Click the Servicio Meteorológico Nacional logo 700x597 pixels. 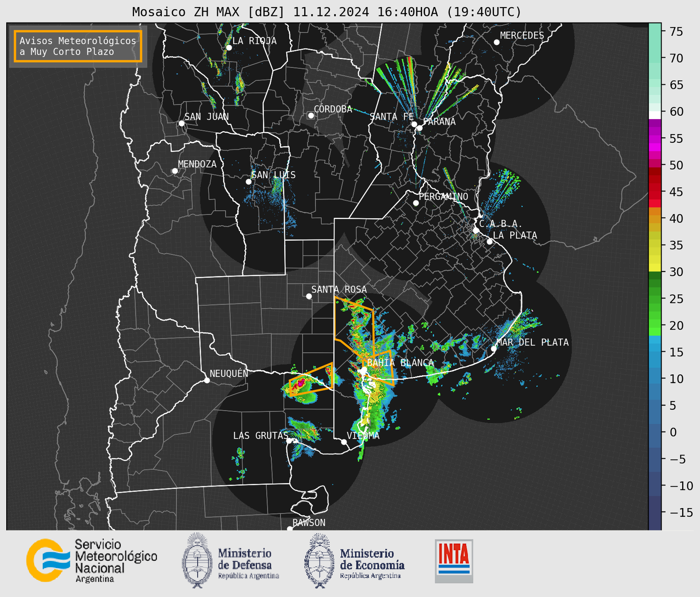92,560
